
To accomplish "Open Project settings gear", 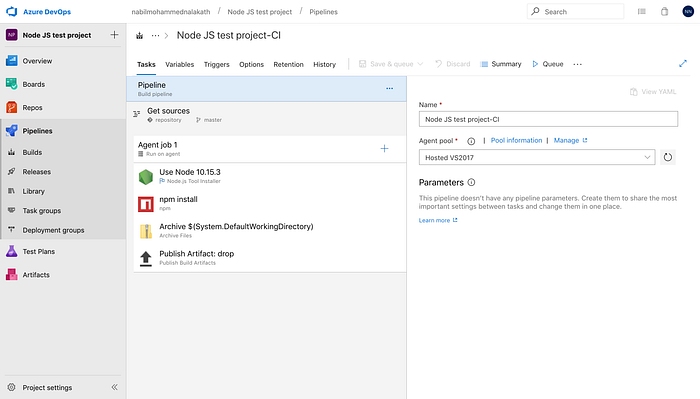I will 12,387.
